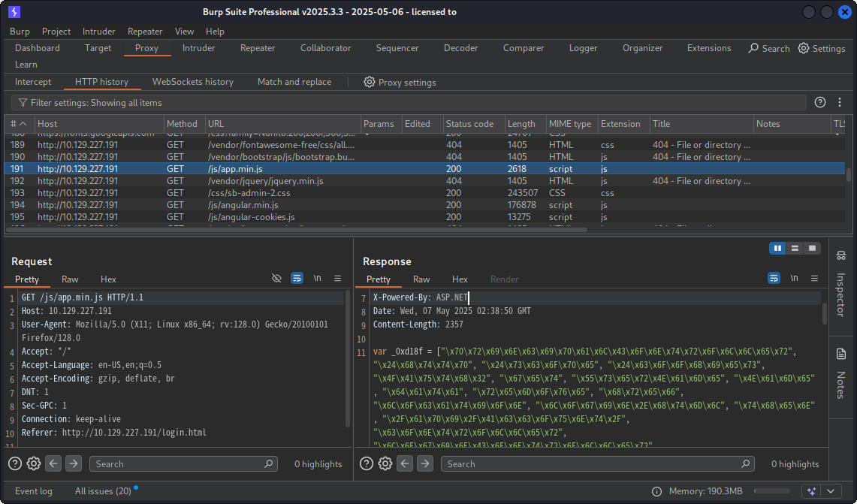
Task: Open Proxy settings gear
Action: (370, 82)
